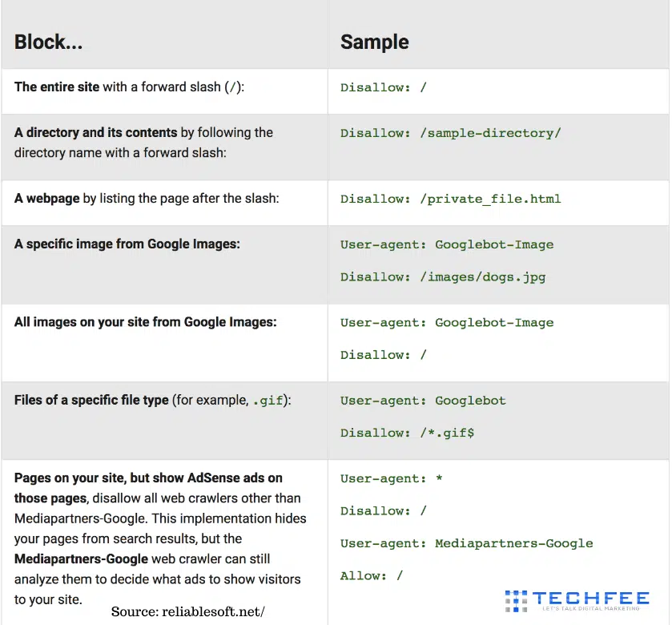Viewport: 672px width, 625px height.
Task: Click 'Disallow: /private_file.html' code sample
Action: [450, 199]
